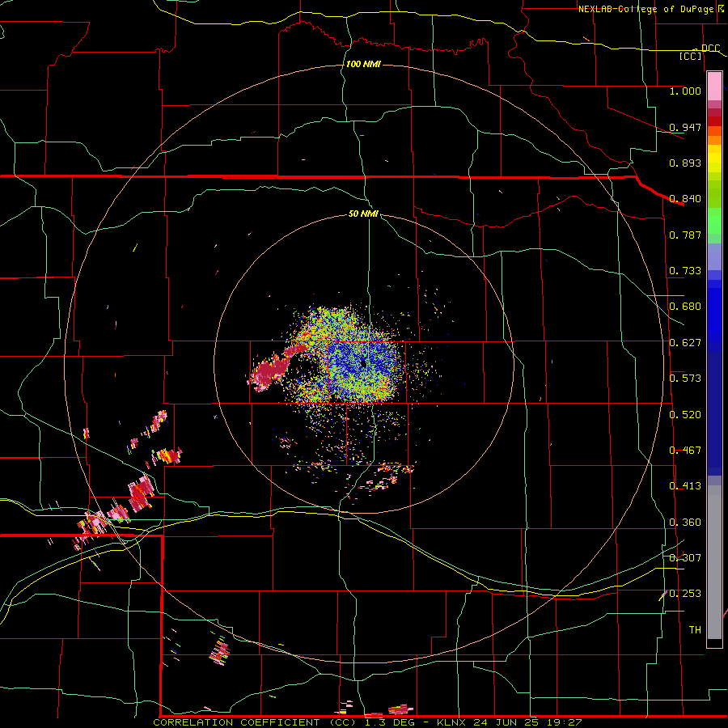Click the 0.627 color scale value
The image size is (728, 728).
coord(685,343)
